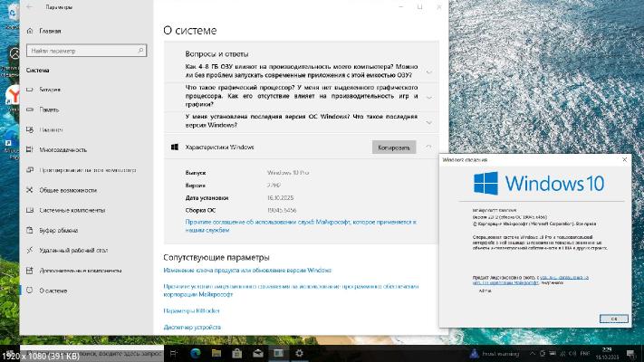Expand the graphics processor question
The image size is (644, 362).
pos(428,96)
